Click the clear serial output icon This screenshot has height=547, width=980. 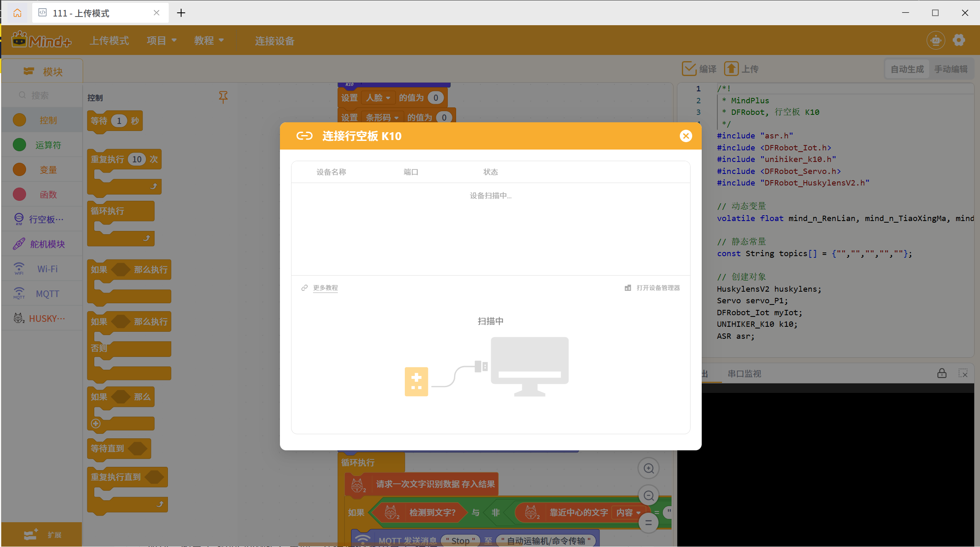click(x=963, y=373)
